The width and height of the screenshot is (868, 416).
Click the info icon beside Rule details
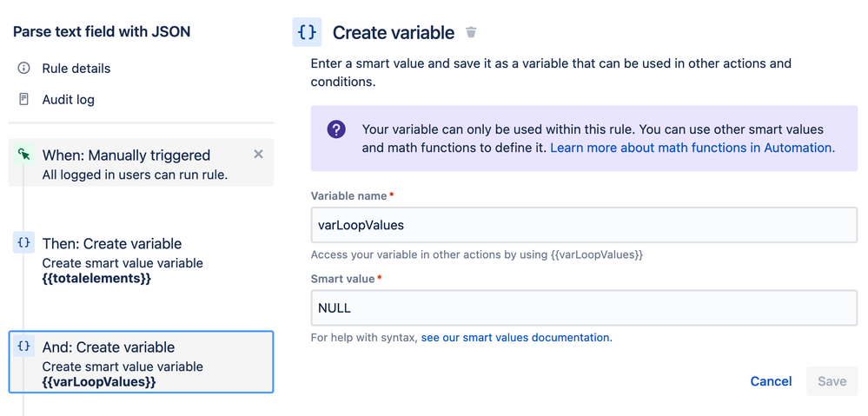coord(23,68)
